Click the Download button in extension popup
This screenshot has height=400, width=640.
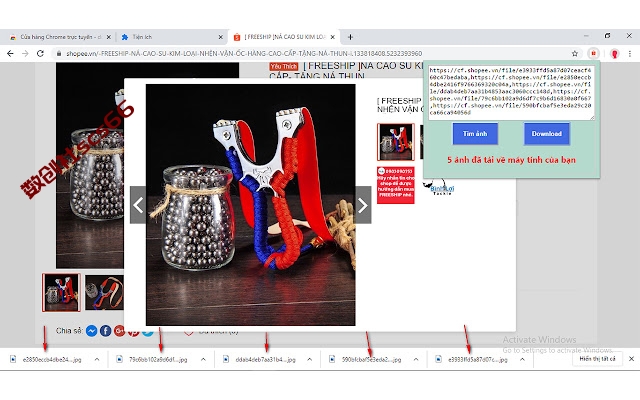pyautogui.click(x=547, y=134)
